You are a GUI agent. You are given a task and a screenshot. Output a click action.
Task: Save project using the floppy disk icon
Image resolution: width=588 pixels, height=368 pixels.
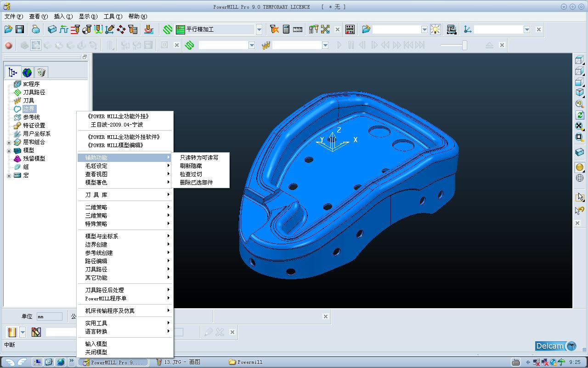(x=20, y=29)
